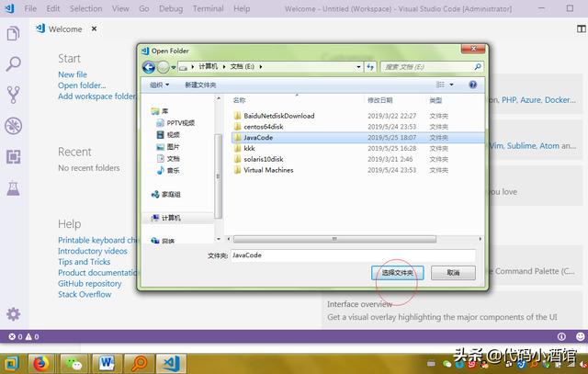Click the notification icon in status bar

tap(561, 336)
